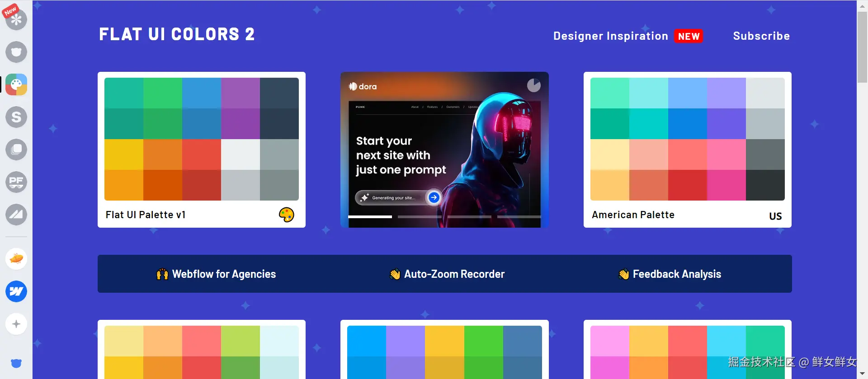Click the palette emoji on Flat UI Palette v1
Image resolution: width=868 pixels, height=379 pixels.
click(286, 215)
